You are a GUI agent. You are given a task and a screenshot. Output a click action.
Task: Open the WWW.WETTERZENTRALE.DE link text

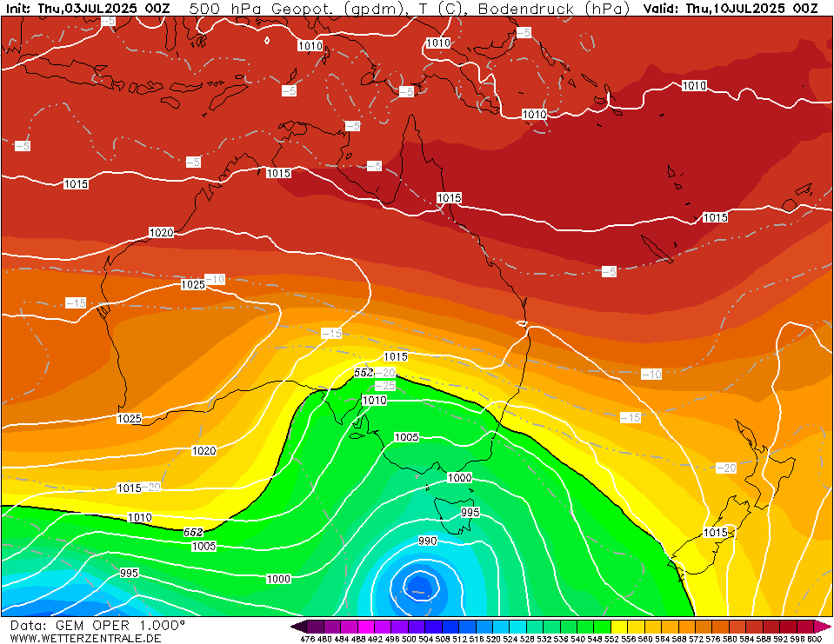(85, 638)
